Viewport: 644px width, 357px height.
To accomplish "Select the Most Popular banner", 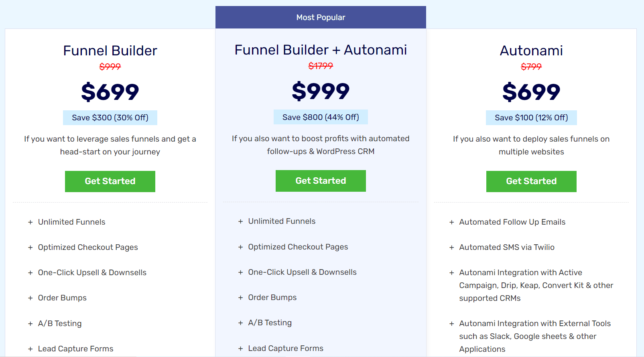I will 321,17.
